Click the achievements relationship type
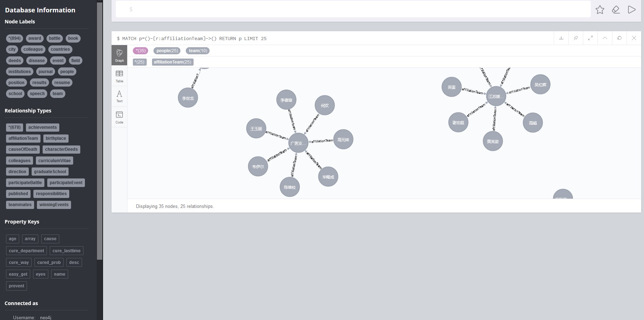 (43, 127)
